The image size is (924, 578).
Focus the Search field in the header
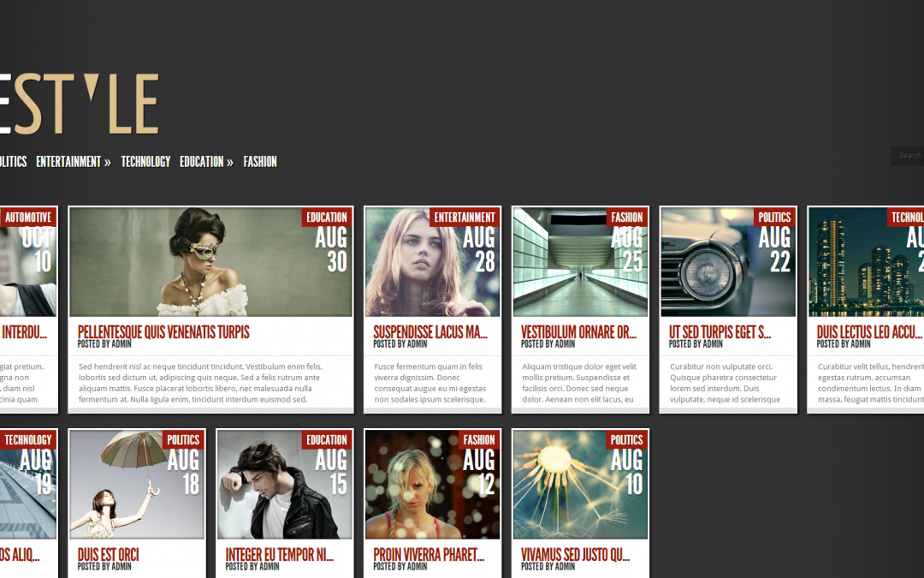tap(908, 156)
